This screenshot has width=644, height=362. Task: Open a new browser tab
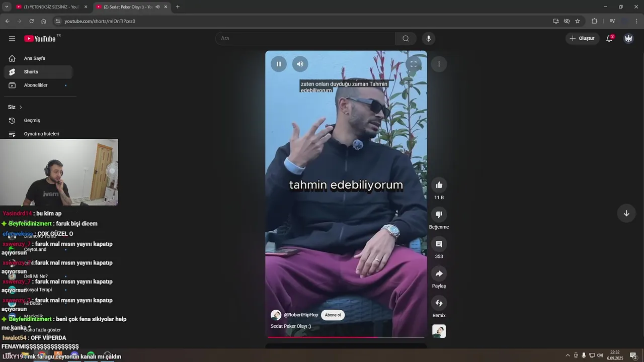coord(178,7)
